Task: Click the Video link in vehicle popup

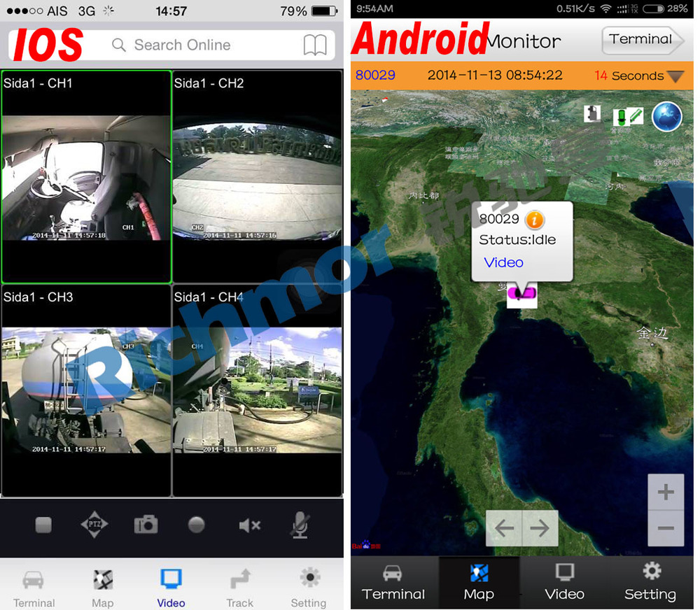Action: (503, 262)
